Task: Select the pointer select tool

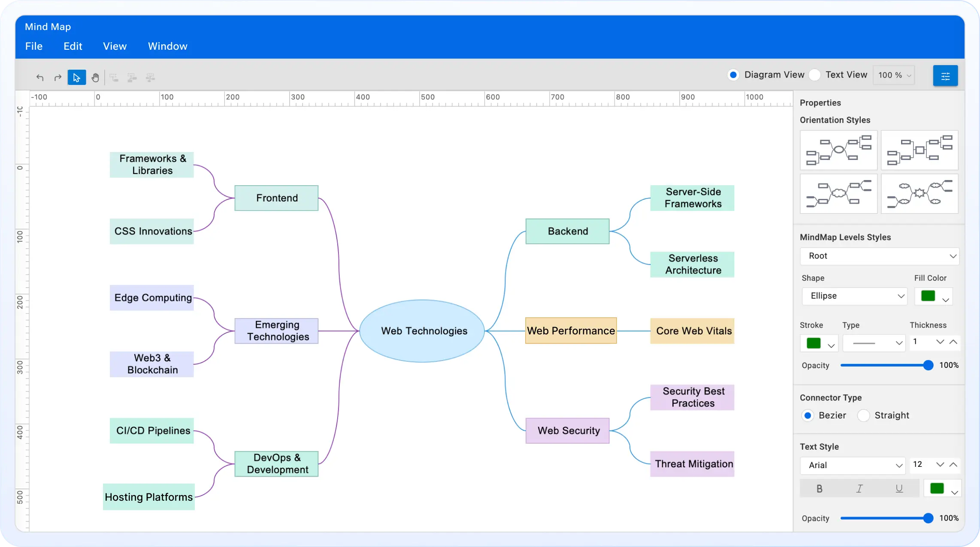Action: pos(76,78)
